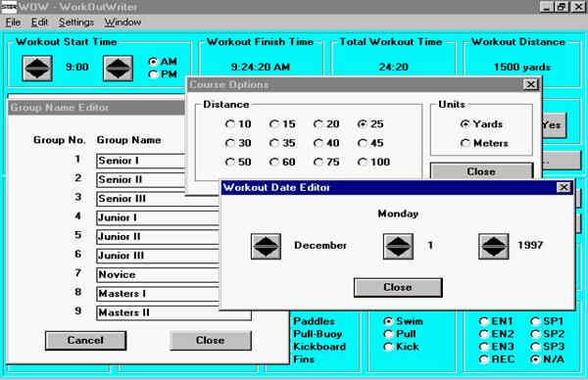Adjust the month spinner beside December
This screenshot has height=380, width=588.
click(266, 246)
